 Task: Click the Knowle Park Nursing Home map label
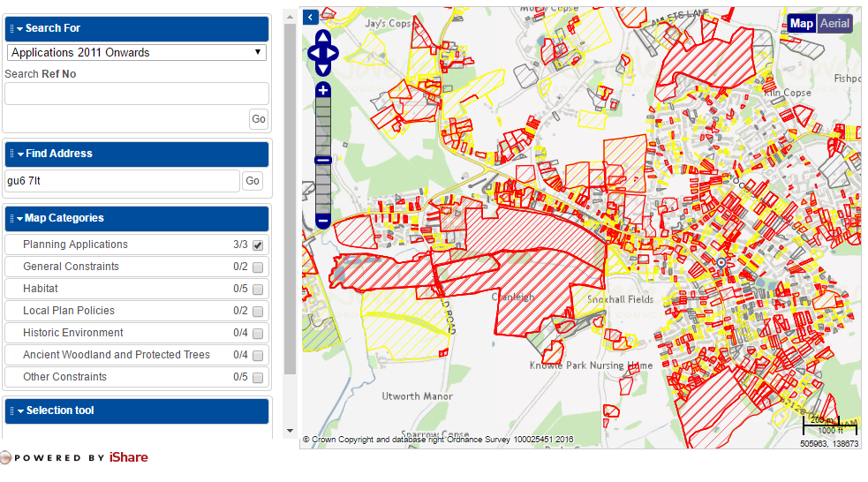pos(592,365)
